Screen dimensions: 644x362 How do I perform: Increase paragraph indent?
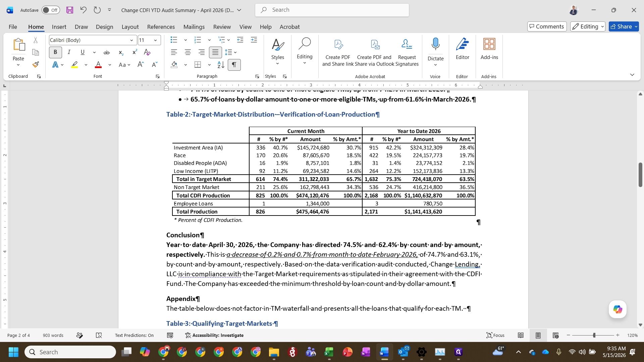(254, 40)
